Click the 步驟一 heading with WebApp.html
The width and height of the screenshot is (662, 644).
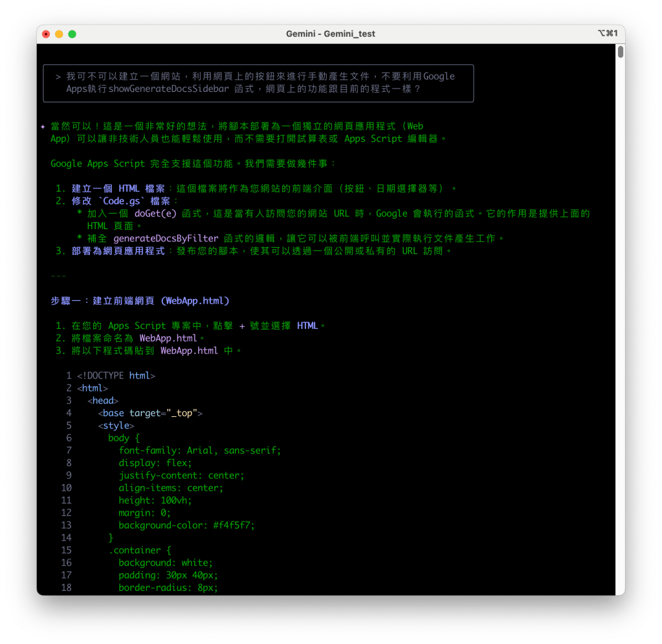[140, 301]
